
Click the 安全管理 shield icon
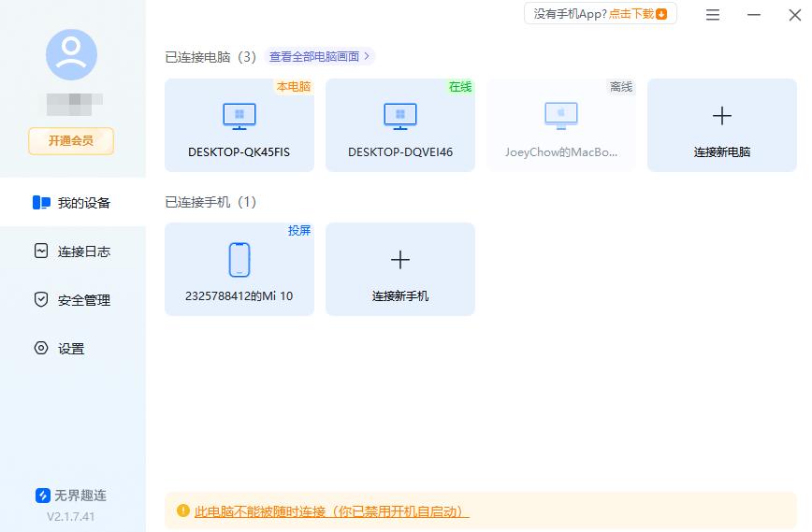[41, 299]
